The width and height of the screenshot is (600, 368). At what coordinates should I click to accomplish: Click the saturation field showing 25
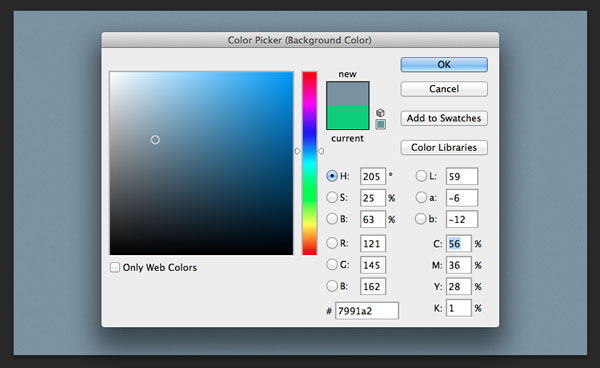point(373,198)
